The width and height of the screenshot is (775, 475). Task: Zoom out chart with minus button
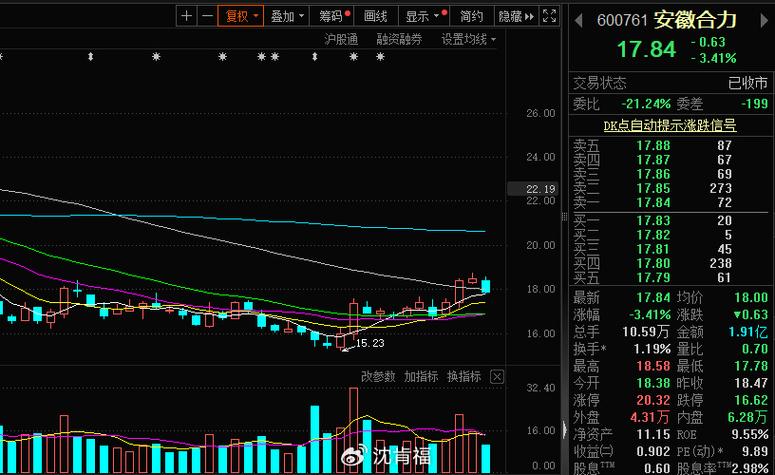(208, 16)
